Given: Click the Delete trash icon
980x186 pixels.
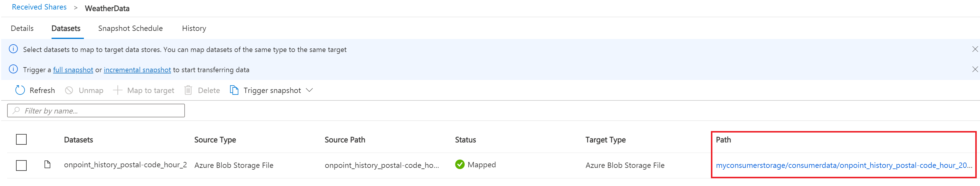Looking at the screenshot, I should (x=188, y=90).
